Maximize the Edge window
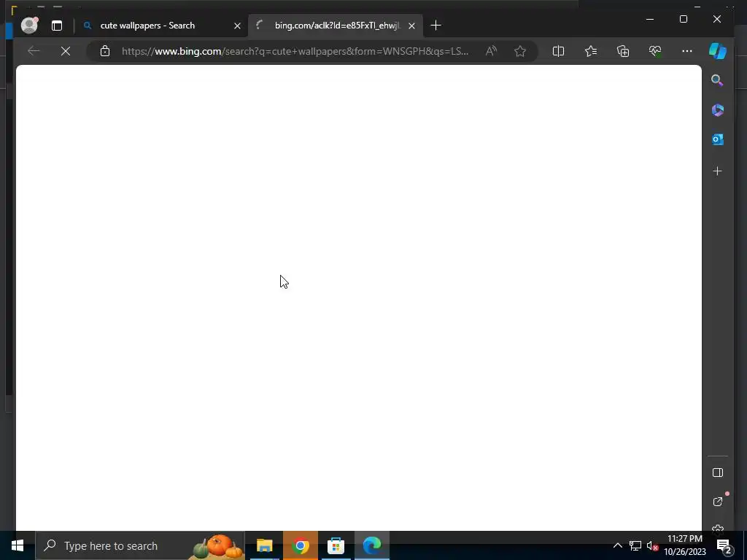This screenshot has height=560, width=747. tap(683, 19)
